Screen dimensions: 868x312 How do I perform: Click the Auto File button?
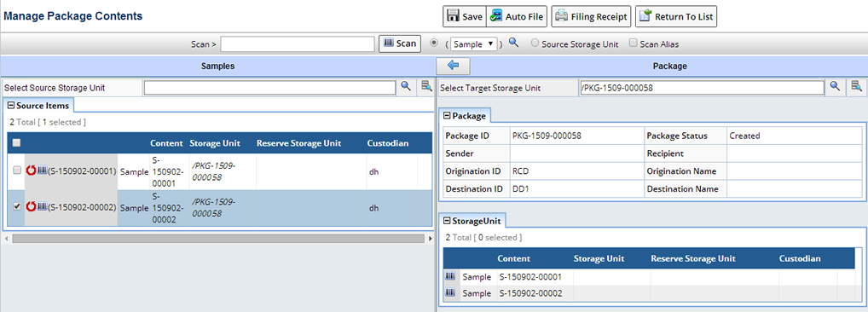click(x=517, y=16)
